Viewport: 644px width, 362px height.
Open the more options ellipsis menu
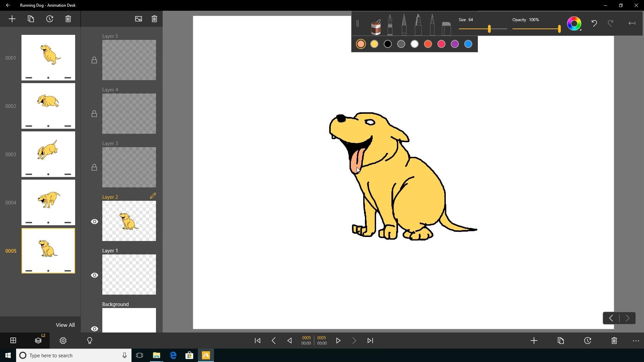(636, 341)
